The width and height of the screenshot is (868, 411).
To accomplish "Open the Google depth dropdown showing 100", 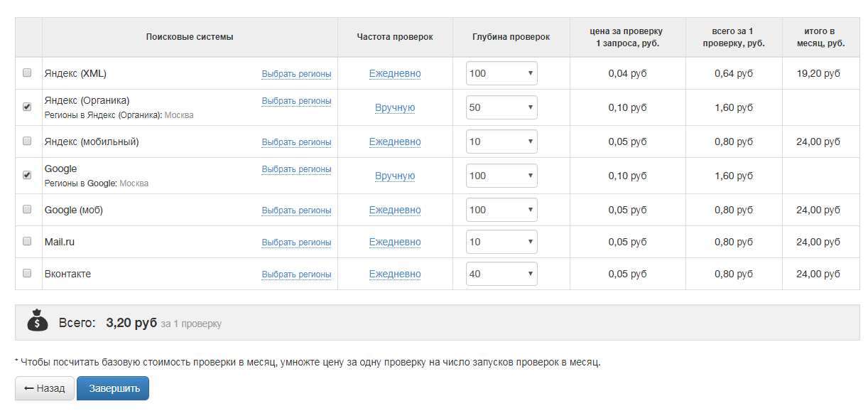I will coord(501,176).
